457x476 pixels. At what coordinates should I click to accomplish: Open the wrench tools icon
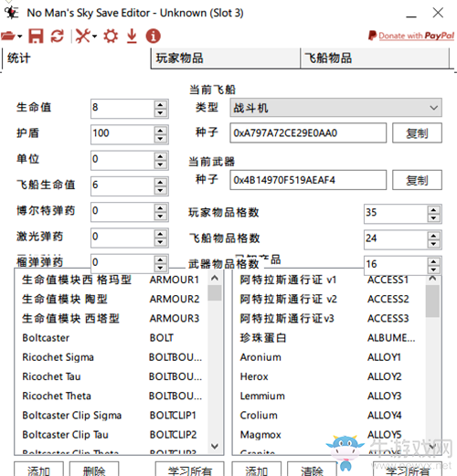coord(83,36)
